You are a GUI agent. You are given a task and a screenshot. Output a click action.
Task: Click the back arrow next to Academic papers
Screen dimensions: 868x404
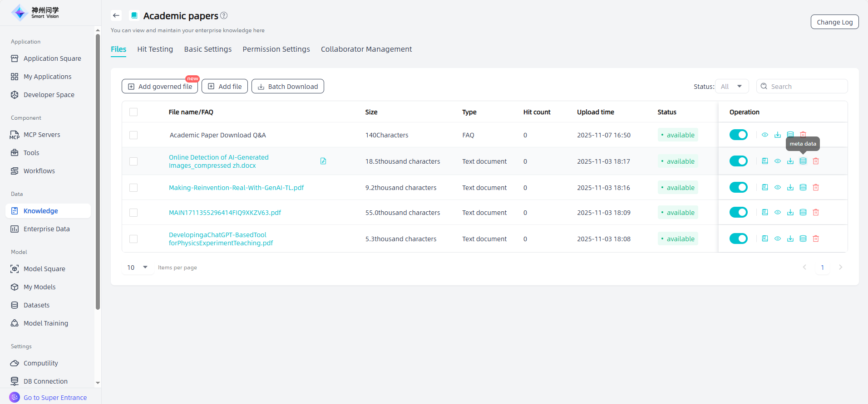pos(116,16)
